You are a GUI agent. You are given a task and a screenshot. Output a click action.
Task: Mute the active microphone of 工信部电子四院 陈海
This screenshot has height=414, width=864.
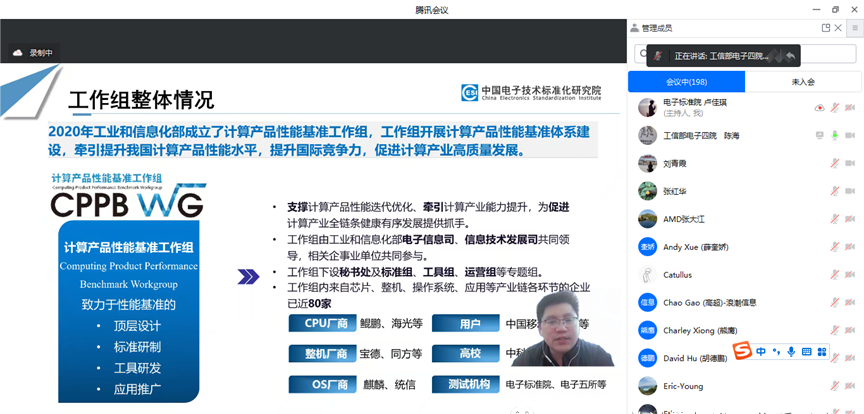click(835, 135)
